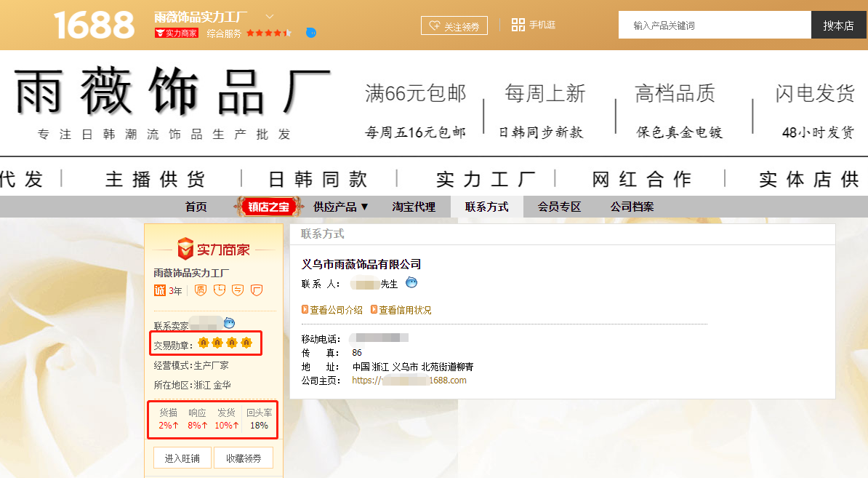Click the 每周上新 banner text
Screen dimensions: 868x478
tap(544, 93)
